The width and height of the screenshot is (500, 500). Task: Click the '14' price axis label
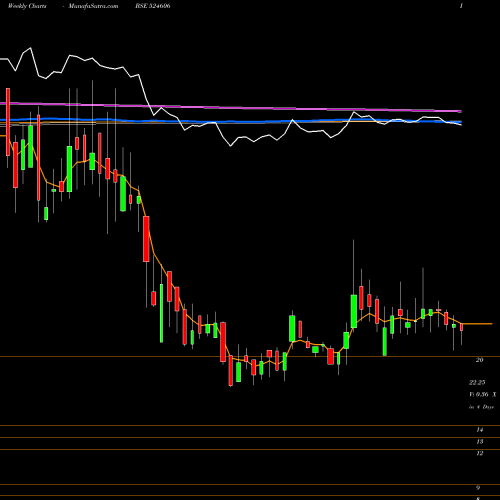(x=479, y=430)
